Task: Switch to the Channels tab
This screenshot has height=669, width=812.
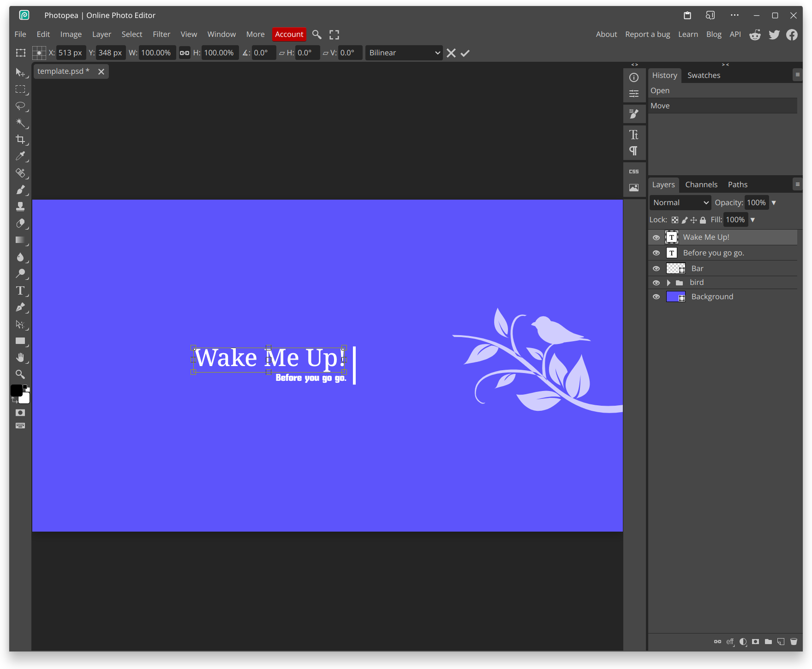Action: tap(701, 184)
